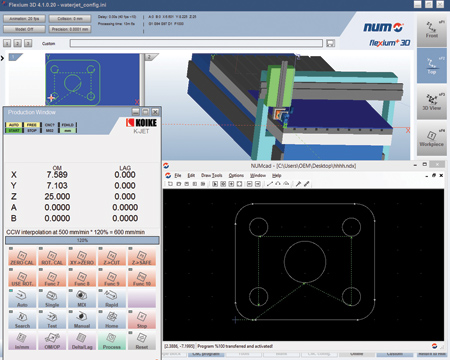The image size is (450, 360).
Task: Open the Draw Tools menu
Action: click(x=211, y=175)
